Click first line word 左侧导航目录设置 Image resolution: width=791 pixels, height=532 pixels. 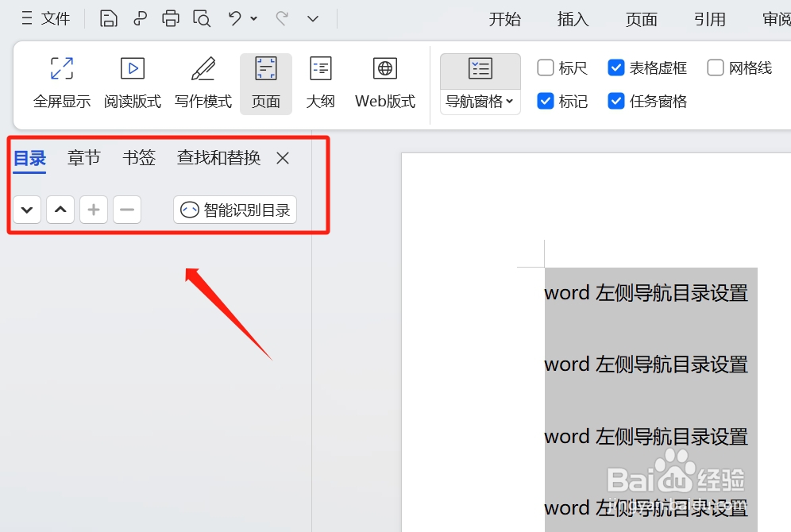click(646, 293)
